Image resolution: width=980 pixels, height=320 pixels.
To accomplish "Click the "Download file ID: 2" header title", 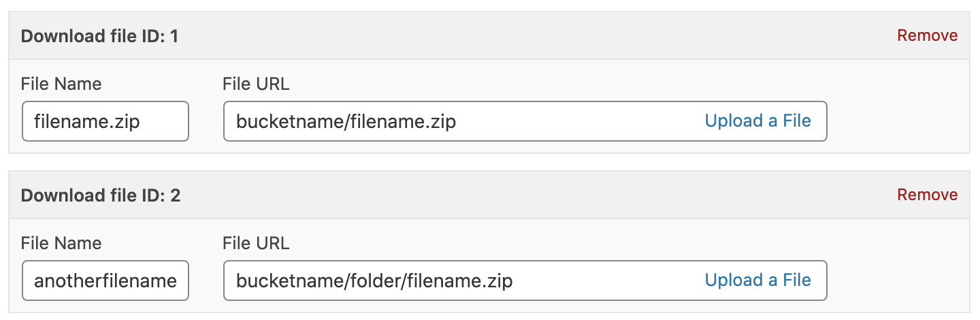I will click(101, 195).
